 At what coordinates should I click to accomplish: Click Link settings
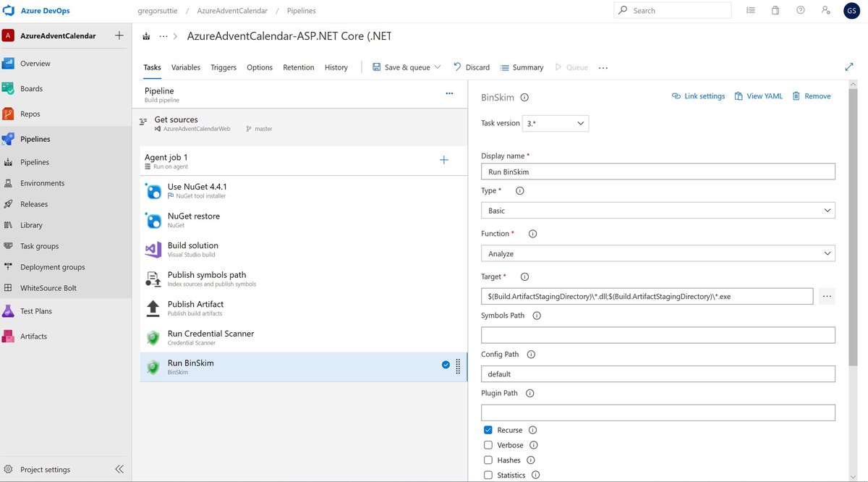698,96
